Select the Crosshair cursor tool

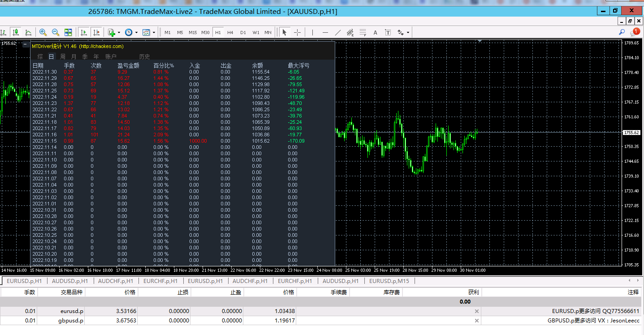click(x=297, y=32)
